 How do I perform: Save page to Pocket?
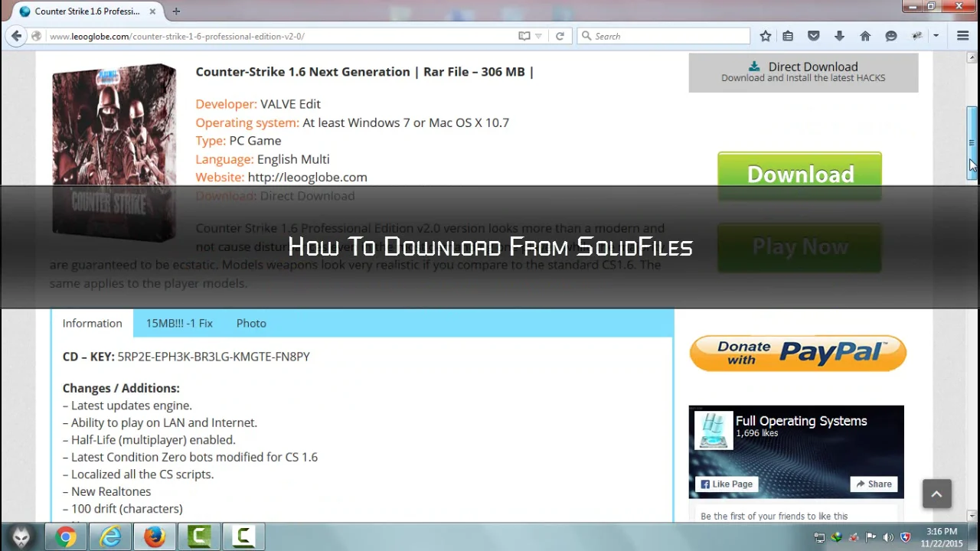click(x=814, y=36)
